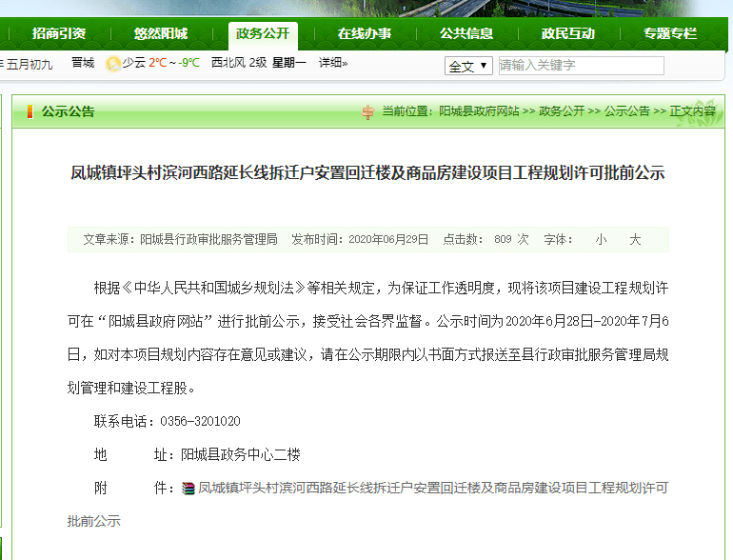The height and width of the screenshot is (560, 733).
Task: Go to 在线办事 section
Action: pyautogui.click(x=365, y=33)
